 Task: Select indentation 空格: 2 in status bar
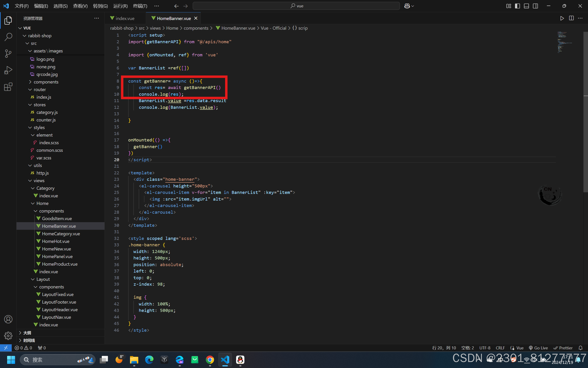click(467, 348)
